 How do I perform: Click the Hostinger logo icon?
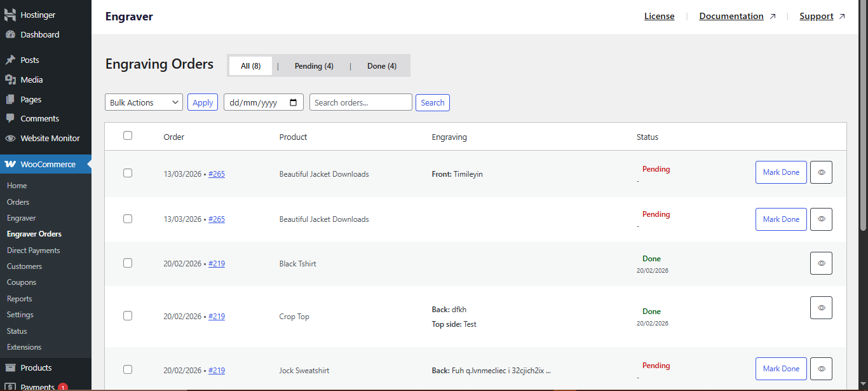[x=10, y=13]
